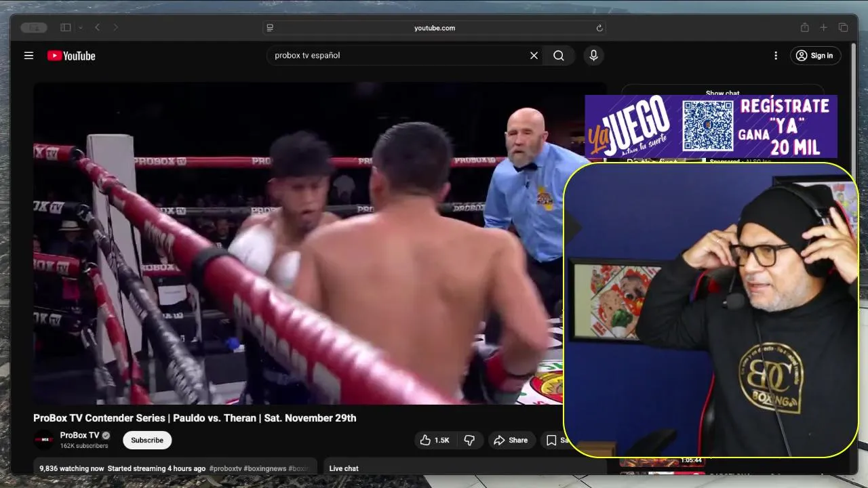The height and width of the screenshot is (488, 868).
Task: Select the video title text
Action: click(195, 418)
